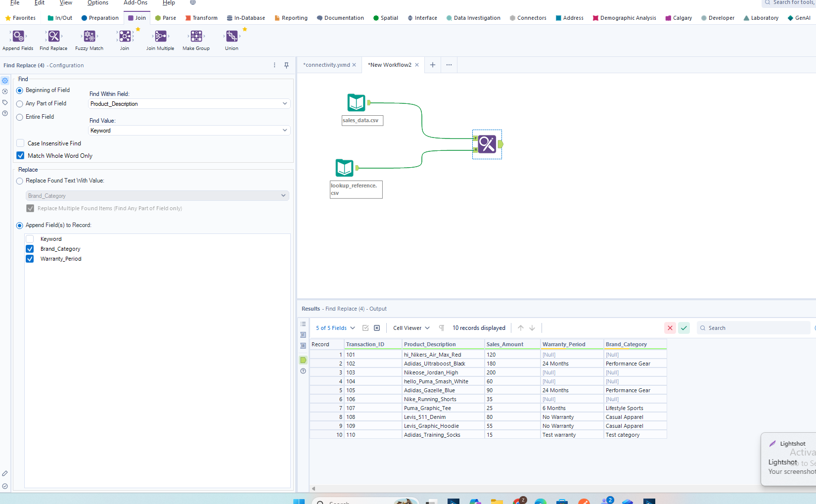Select the Append Fields tool icon
The image size is (816, 504).
point(18,37)
